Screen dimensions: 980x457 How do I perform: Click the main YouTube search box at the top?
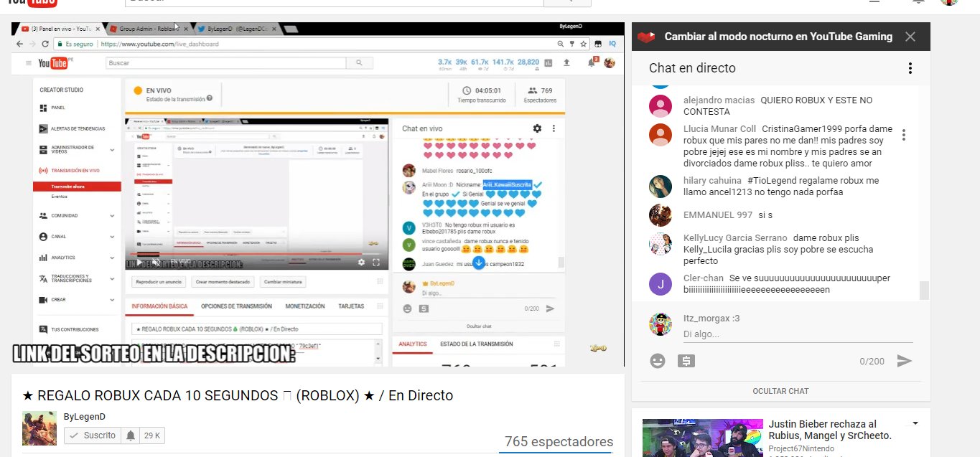[334, 2]
